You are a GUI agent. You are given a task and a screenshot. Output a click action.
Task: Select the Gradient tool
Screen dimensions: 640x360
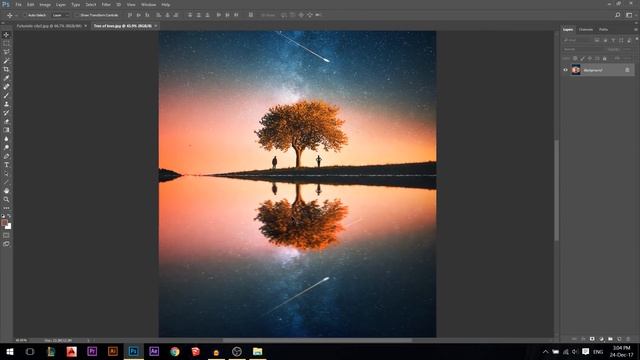coord(6,130)
